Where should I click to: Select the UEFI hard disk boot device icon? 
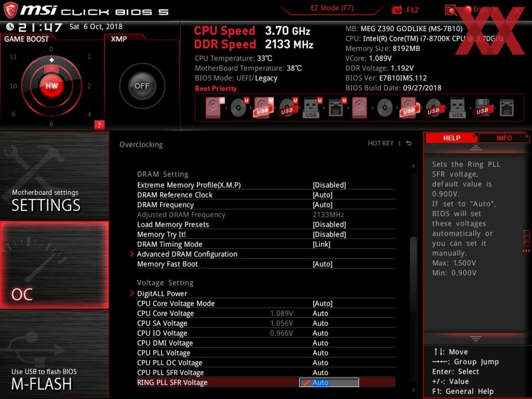coord(214,108)
